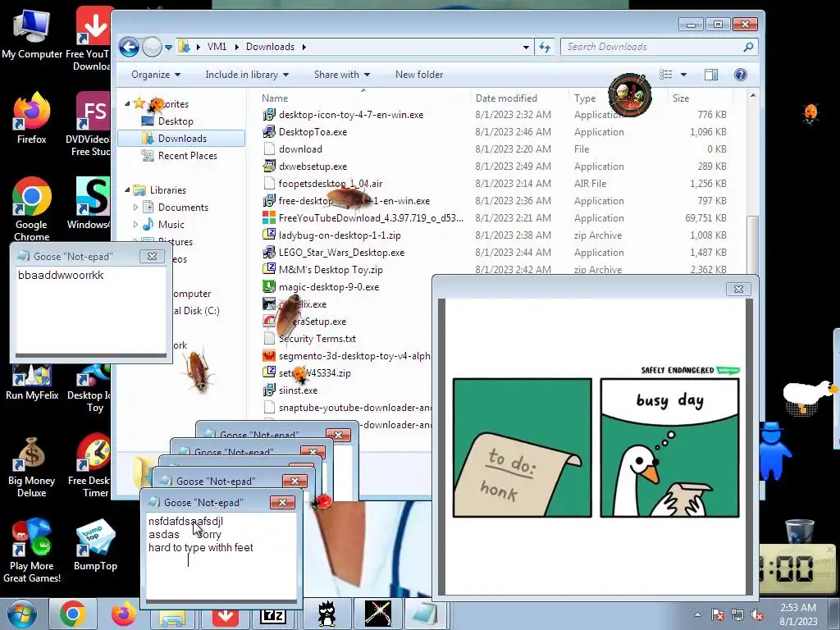This screenshot has height=630, width=840.
Task: Click the taskbar clock showing 2:53 AM
Action: (798, 614)
